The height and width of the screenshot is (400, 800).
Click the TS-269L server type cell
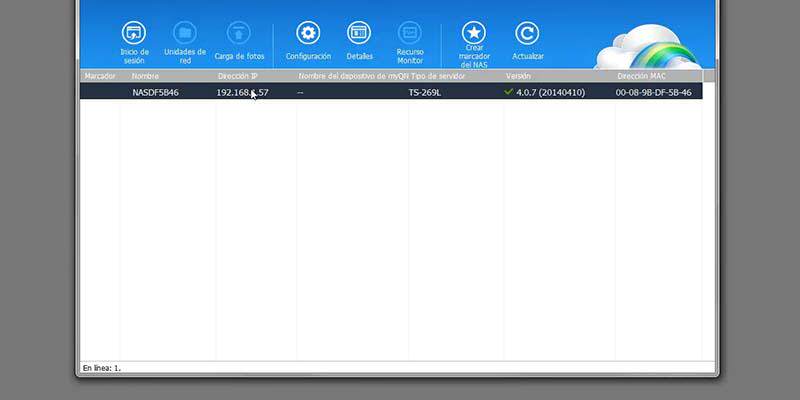(424, 92)
